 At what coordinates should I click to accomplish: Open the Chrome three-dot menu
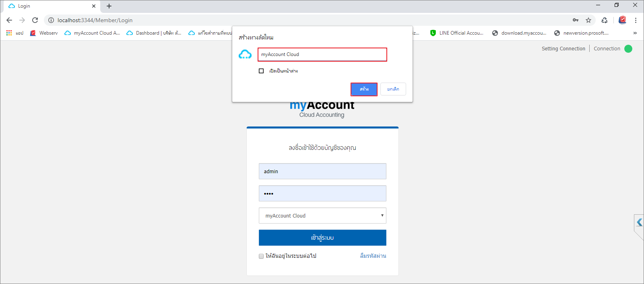636,20
